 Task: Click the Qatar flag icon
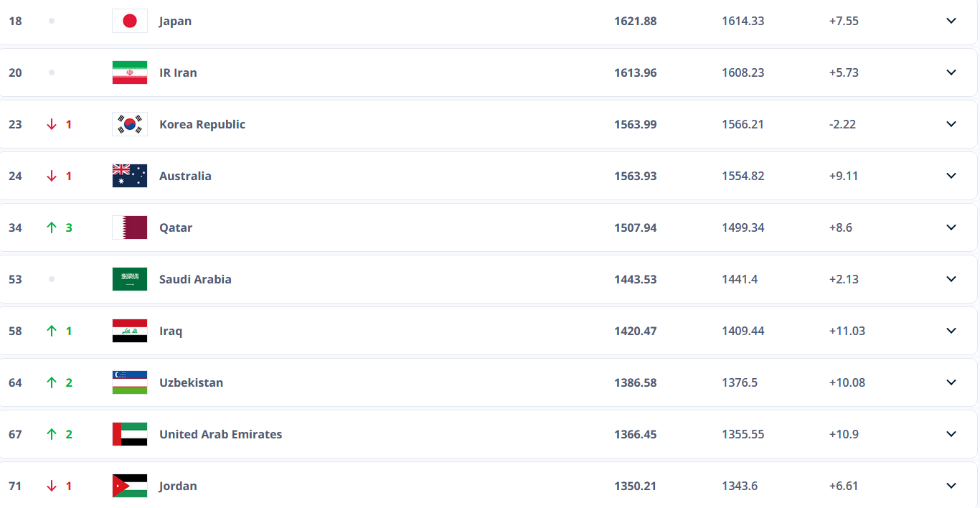click(130, 227)
